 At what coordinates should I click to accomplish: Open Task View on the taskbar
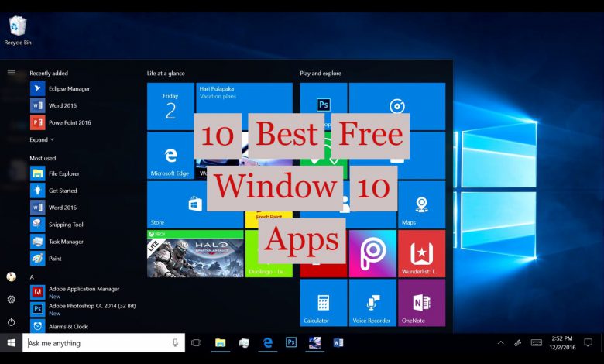(x=196, y=342)
